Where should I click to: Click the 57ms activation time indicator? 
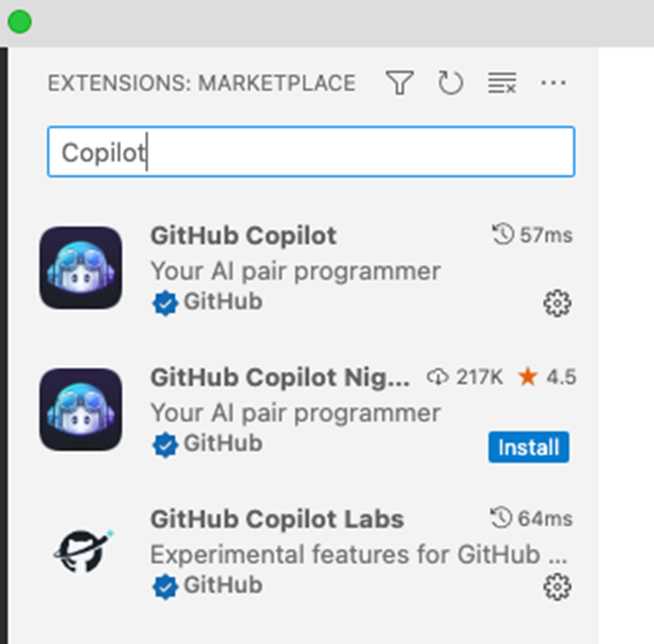point(532,234)
